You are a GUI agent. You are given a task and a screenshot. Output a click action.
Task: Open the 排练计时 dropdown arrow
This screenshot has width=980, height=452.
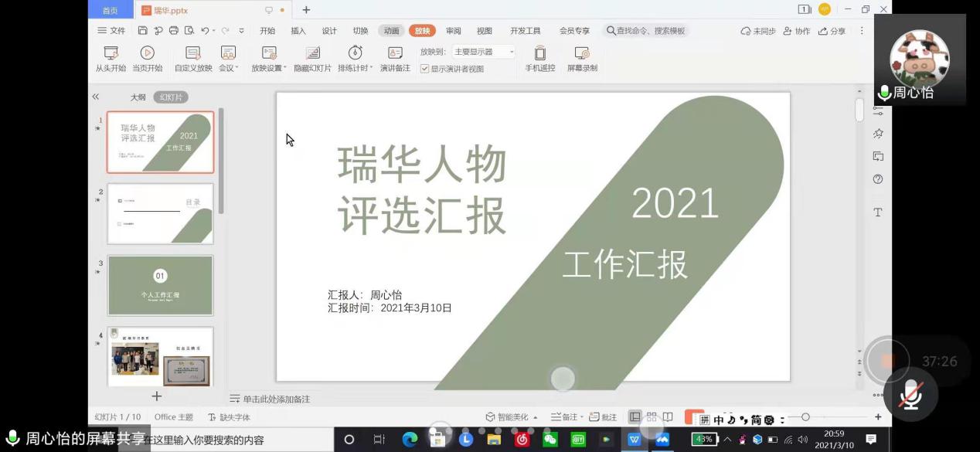point(371,68)
